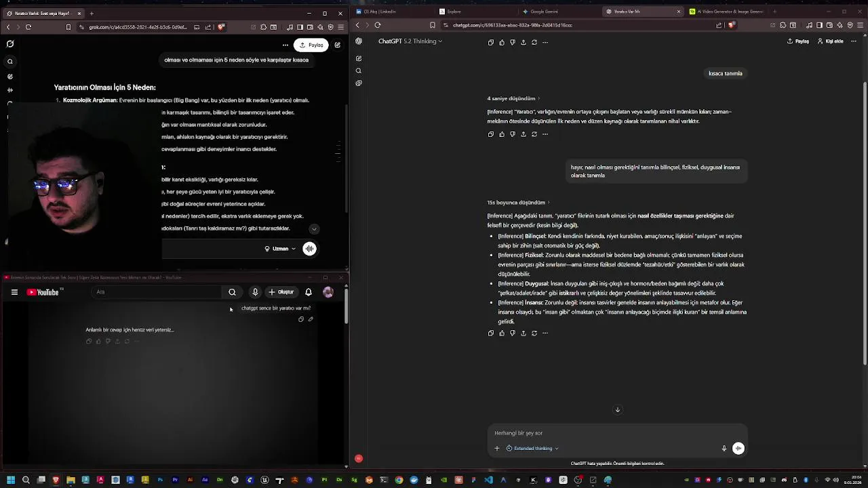Open Premiere Pro from the taskbar

[175, 480]
